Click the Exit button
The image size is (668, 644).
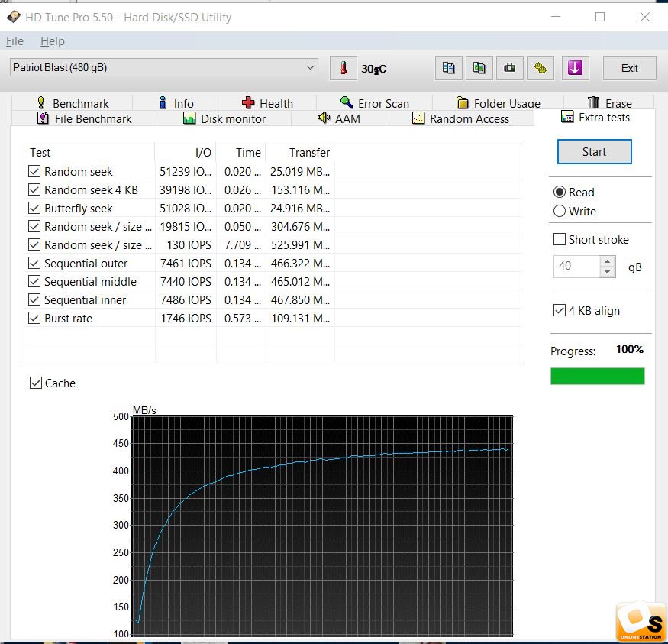coord(629,68)
